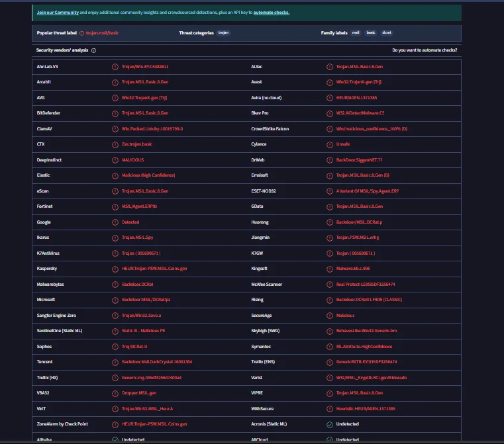The image size is (504, 444).
Task: Click the alert icon for Symantec
Action: (x=329, y=347)
